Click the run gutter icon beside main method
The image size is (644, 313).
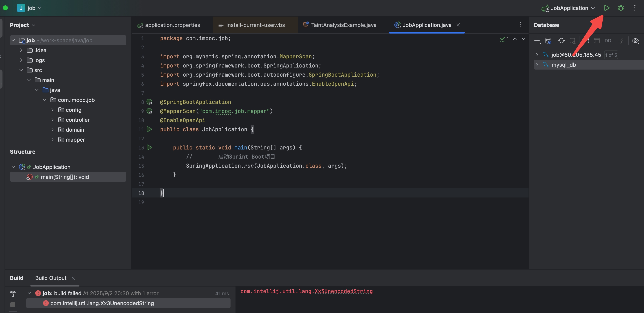tap(149, 148)
